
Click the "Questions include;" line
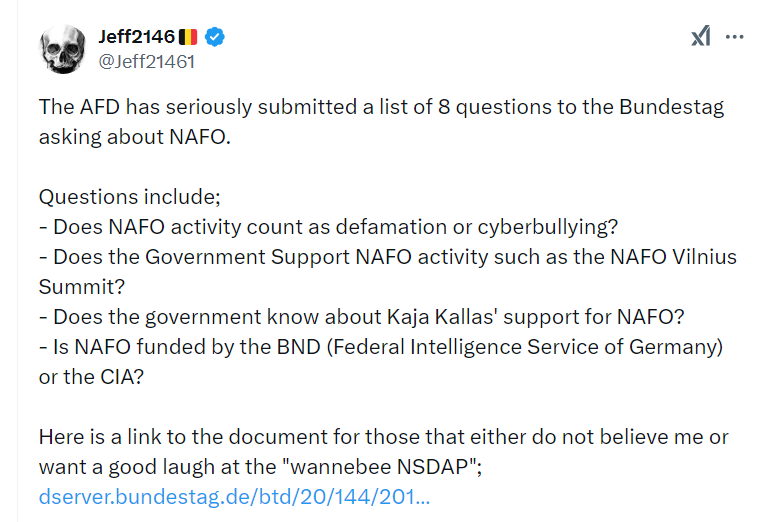130,197
